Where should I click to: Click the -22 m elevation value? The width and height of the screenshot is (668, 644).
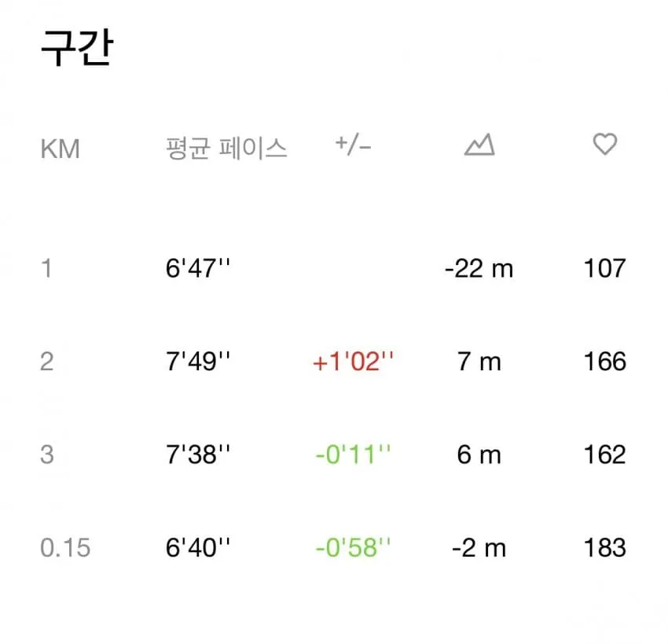(x=479, y=269)
